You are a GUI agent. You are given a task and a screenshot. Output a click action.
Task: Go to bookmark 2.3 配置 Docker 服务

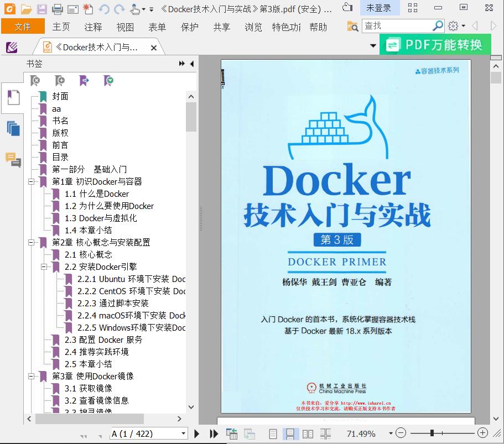tap(103, 340)
